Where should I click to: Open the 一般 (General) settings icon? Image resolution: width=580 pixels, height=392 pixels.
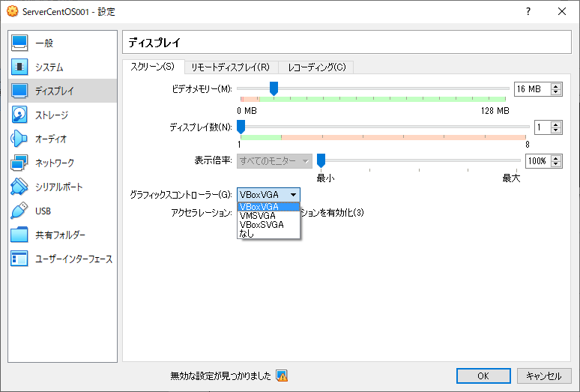point(19,43)
